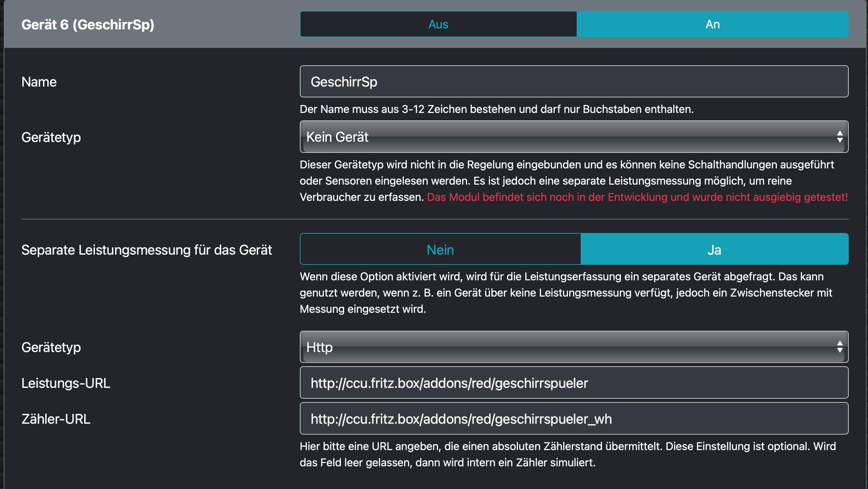Click the Name label
868x489 pixels.
(x=39, y=82)
